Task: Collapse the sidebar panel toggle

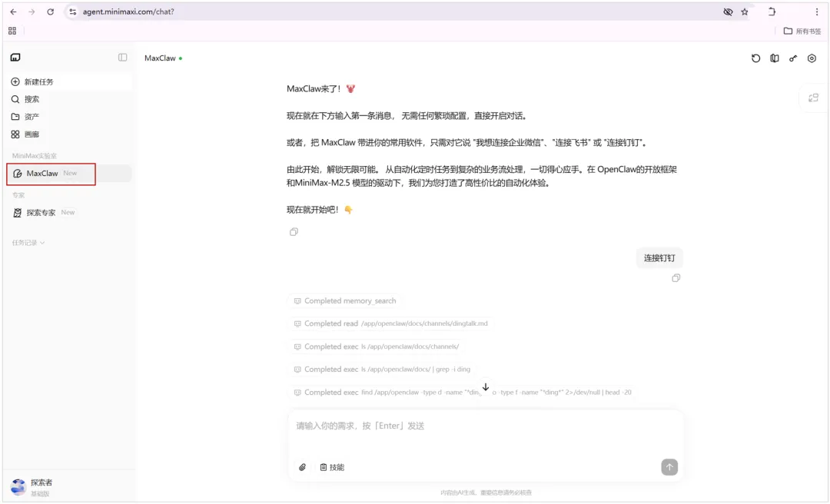Action: [x=122, y=57]
